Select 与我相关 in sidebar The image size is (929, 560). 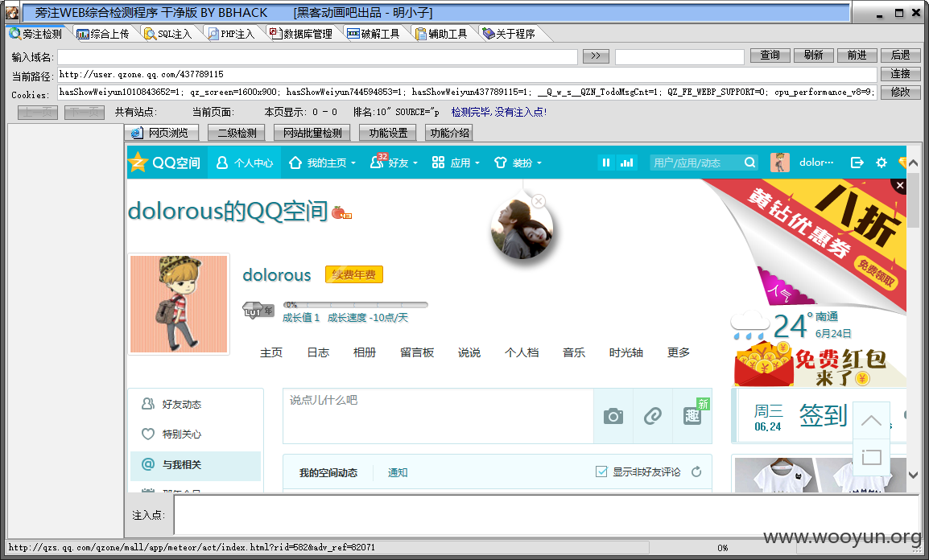click(x=196, y=465)
